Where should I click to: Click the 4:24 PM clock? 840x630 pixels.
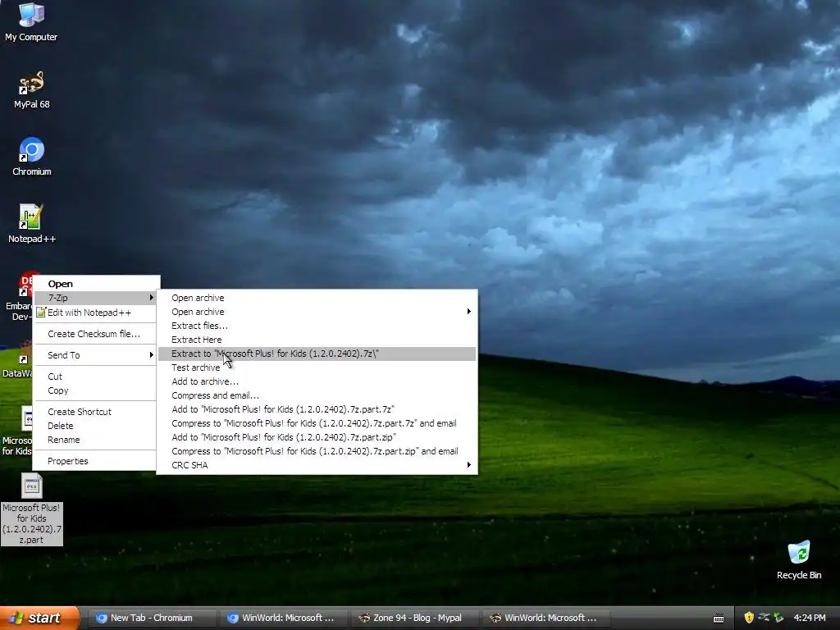pos(810,618)
